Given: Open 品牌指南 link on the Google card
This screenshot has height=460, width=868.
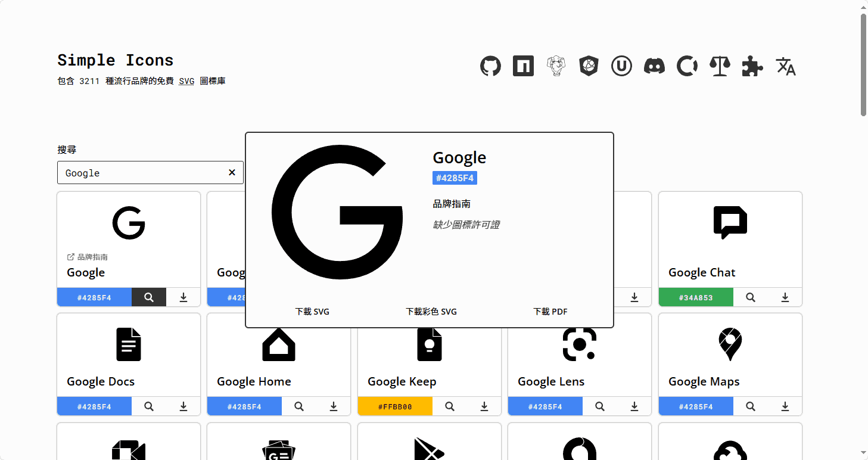Looking at the screenshot, I should (88, 257).
